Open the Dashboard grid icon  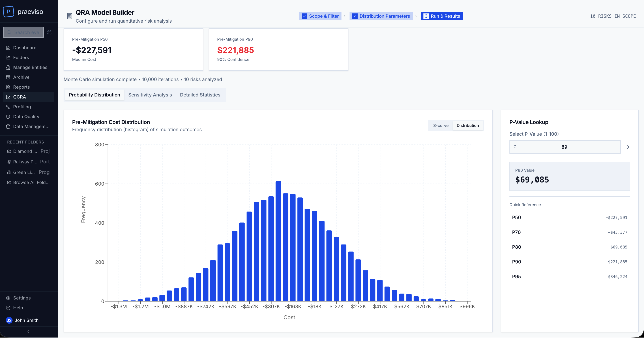[x=8, y=48]
